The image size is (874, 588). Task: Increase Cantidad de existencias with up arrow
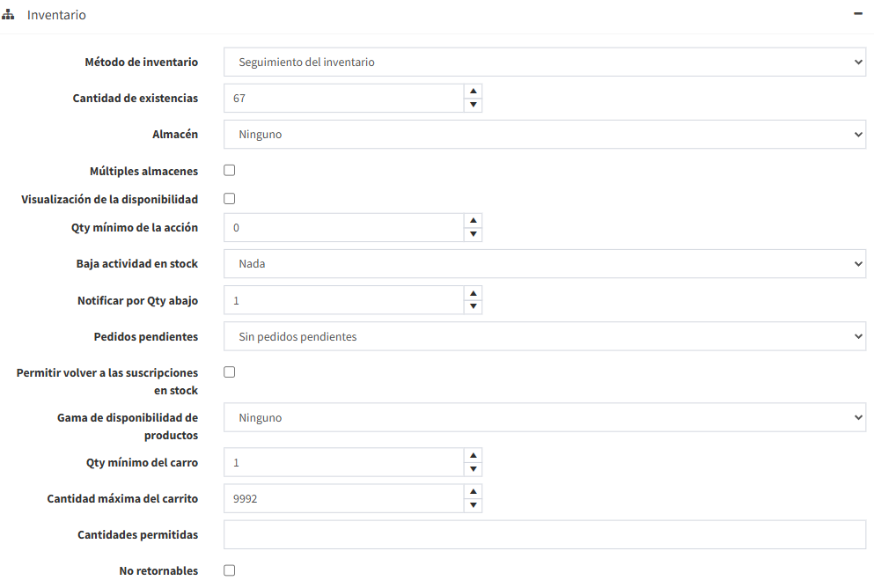[x=474, y=91]
